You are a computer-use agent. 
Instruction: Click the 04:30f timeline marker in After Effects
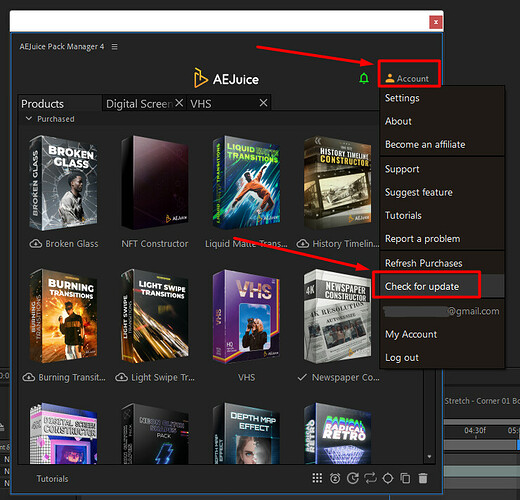[x=475, y=430]
